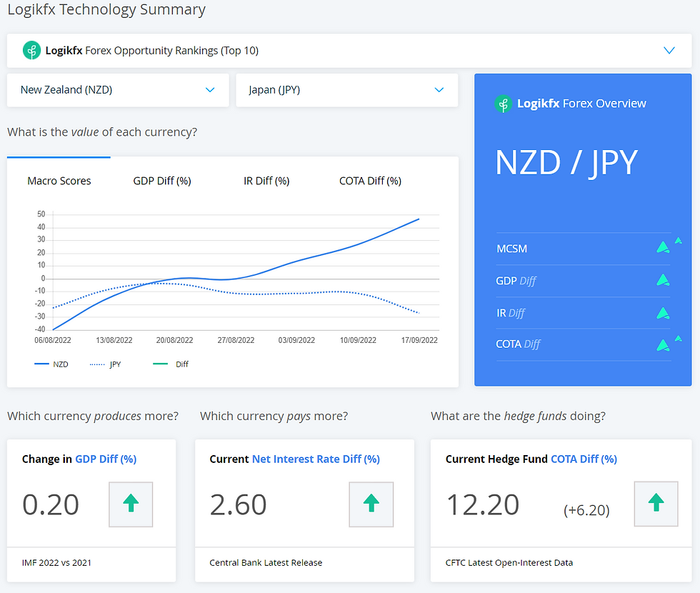The height and width of the screenshot is (593, 700).
Task: Open the New Zealand (NZD) currency dropdown
Action: [x=118, y=90]
